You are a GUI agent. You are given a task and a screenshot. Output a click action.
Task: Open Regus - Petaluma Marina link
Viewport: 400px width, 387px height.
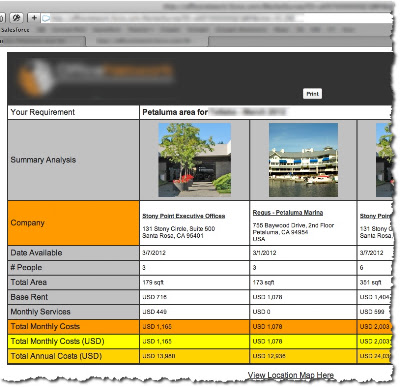(288, 213)
